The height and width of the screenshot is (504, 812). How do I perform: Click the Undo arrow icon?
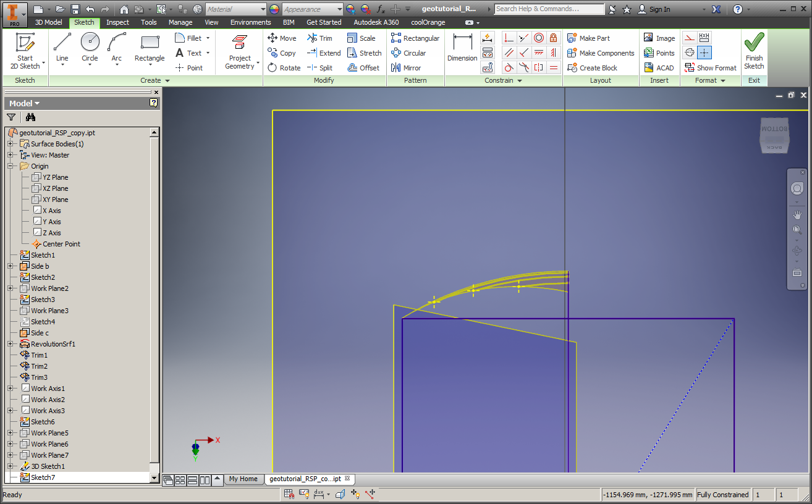pos(90,9)
